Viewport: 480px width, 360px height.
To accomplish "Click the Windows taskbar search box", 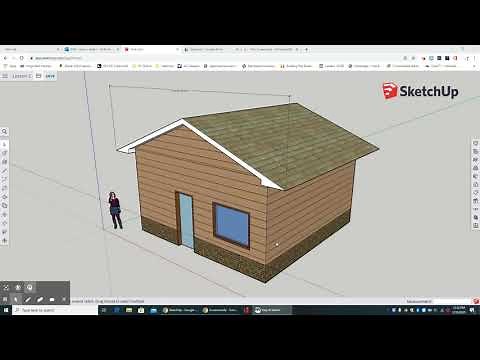I will coord(55,310).
